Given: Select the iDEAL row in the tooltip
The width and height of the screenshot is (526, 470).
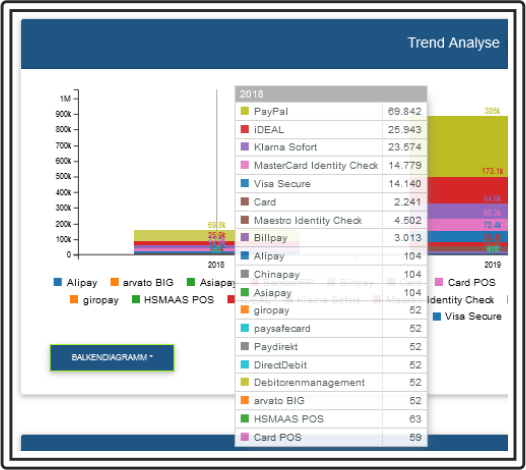Looking at the screenshot, I should point(331,129).
